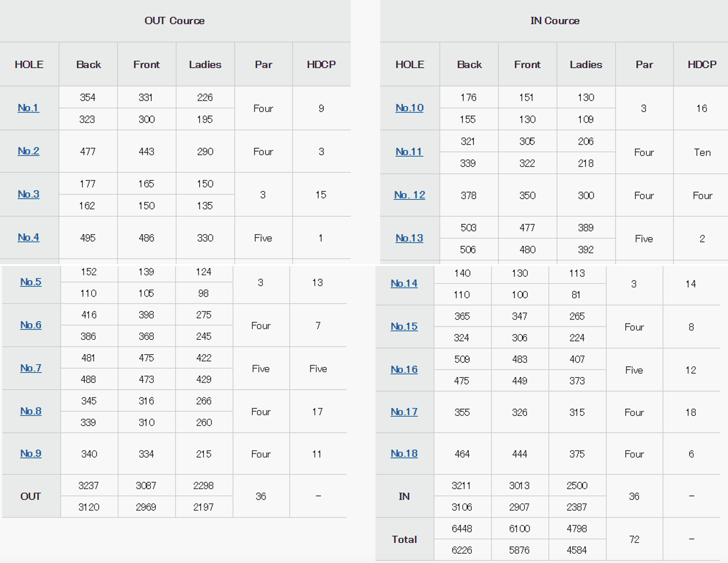728x563 pixels.
Task: Click Back header in IN table
Action: click(x=469, y=65)
